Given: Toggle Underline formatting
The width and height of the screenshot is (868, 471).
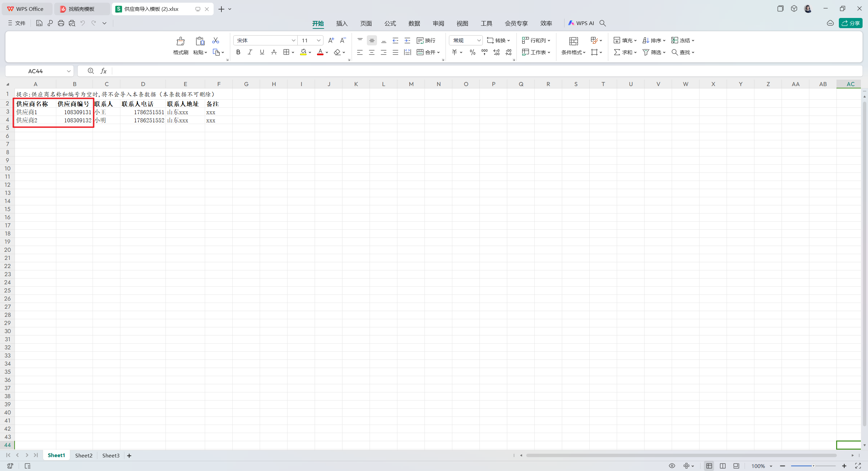Looking at the screenshot, I should [x=262, y=52].
